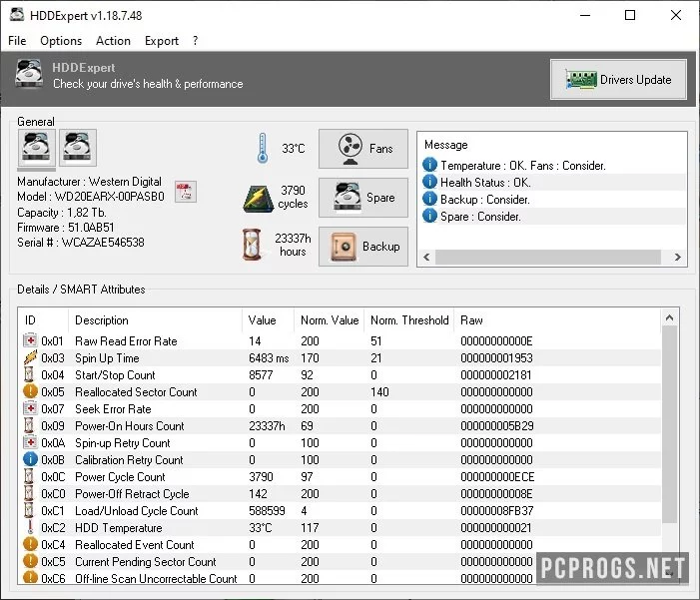Click the HDDExpert logo in header banner
This screenshot has width=700, height=600.
[29, 74]
